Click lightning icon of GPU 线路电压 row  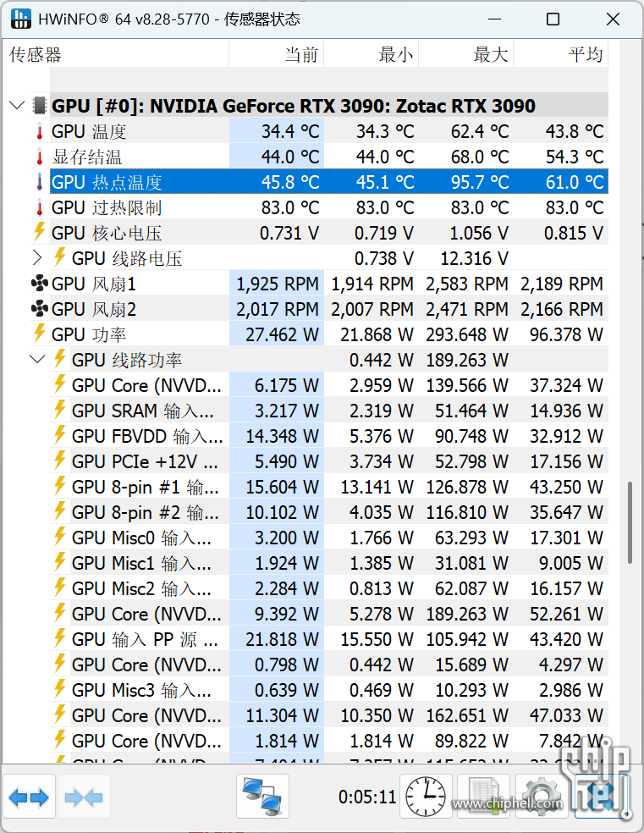tap(59, 257)
